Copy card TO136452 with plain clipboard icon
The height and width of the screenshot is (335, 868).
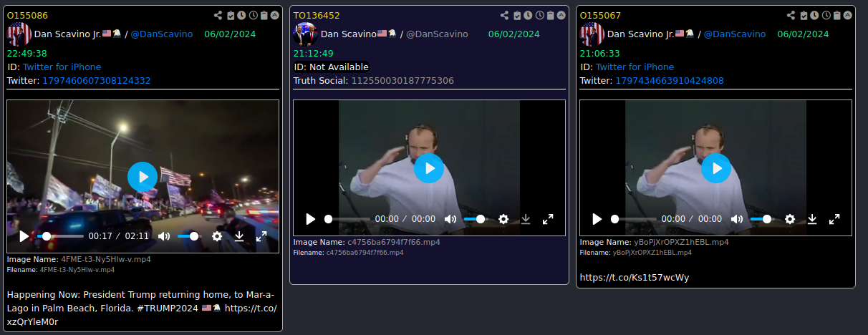click(551, 15)
